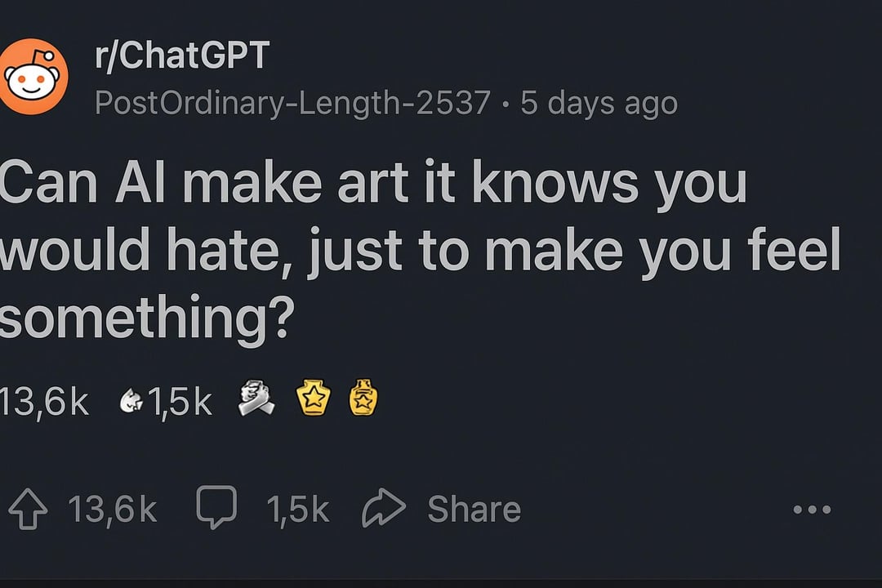Click the 1,5k comments count
Viewport: 882px width, 588px height.
[x=297, y=509]
